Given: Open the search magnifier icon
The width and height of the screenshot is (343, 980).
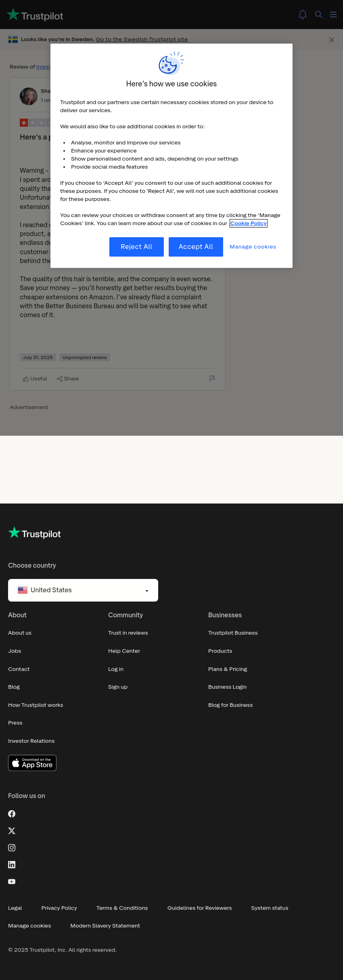Looking at the screenshot, I should pos(319,15).
